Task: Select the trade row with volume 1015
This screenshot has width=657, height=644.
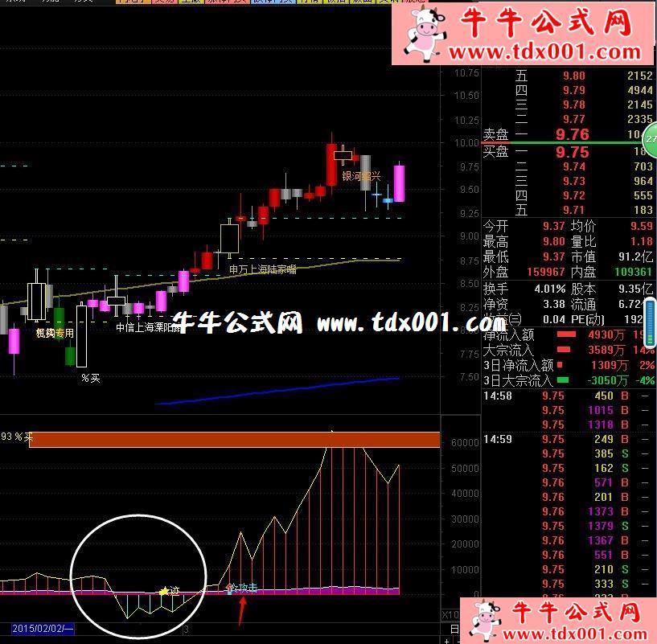Action: point(568,410)
